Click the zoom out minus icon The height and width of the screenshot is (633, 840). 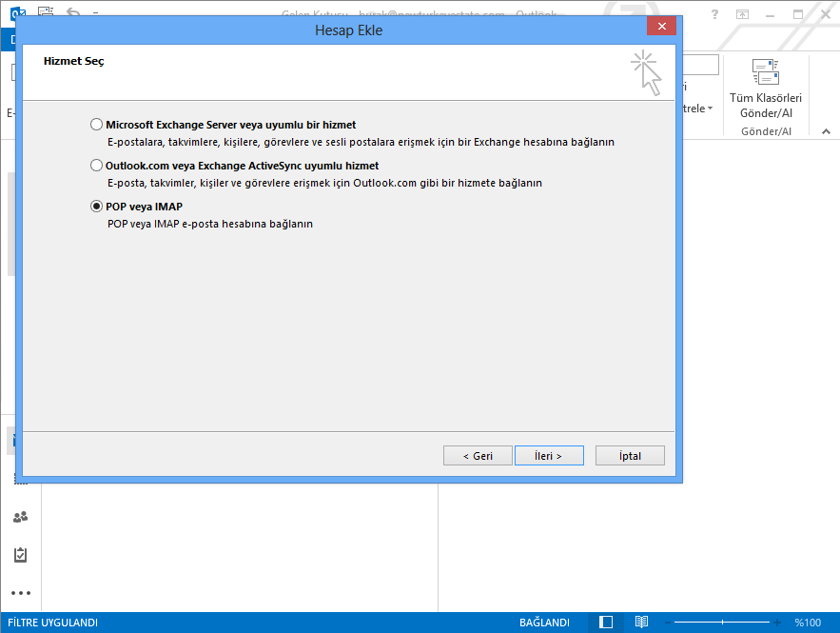(x=668, y=623)
